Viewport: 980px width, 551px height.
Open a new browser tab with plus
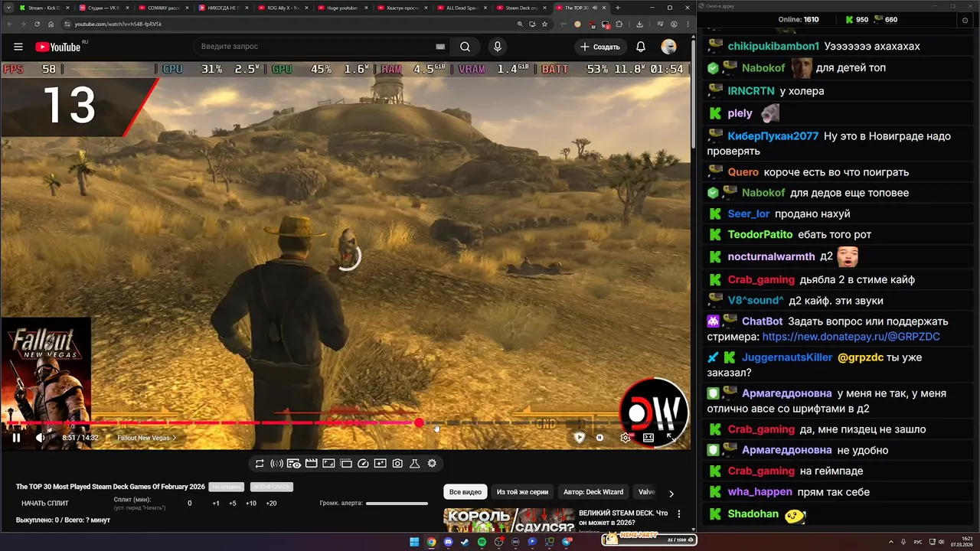[x=618, y=8]
